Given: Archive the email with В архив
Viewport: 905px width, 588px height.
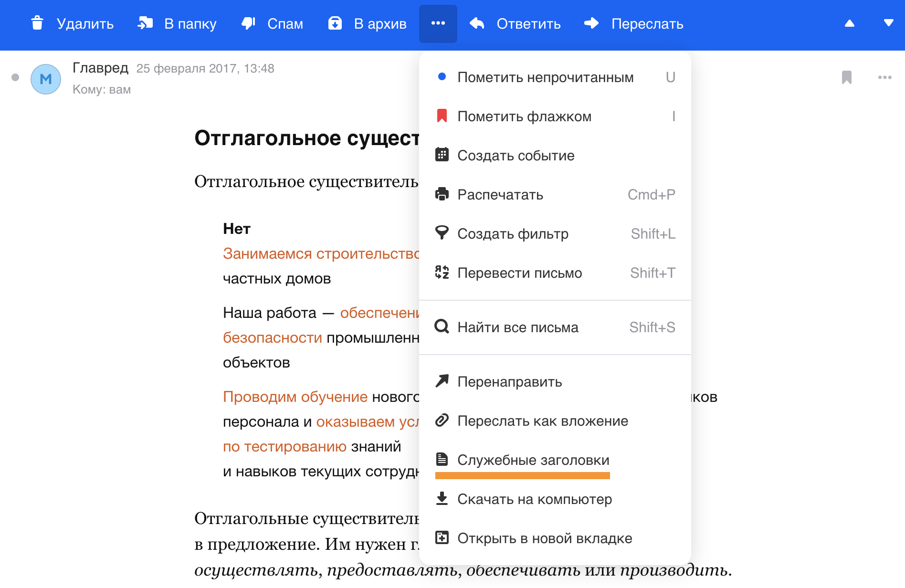Looking at the screenshot, I should [367, 23].
